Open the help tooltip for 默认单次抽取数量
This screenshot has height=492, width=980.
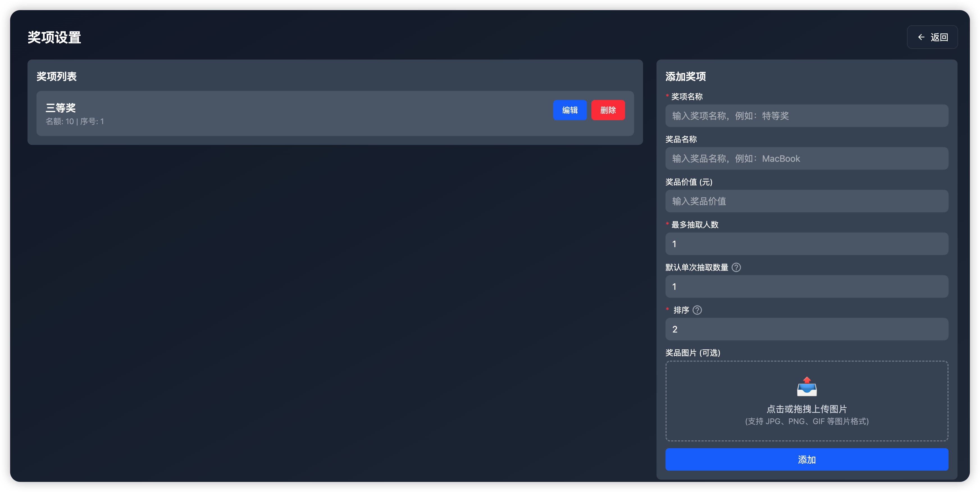pyautogui.click(x=737, y=268)
